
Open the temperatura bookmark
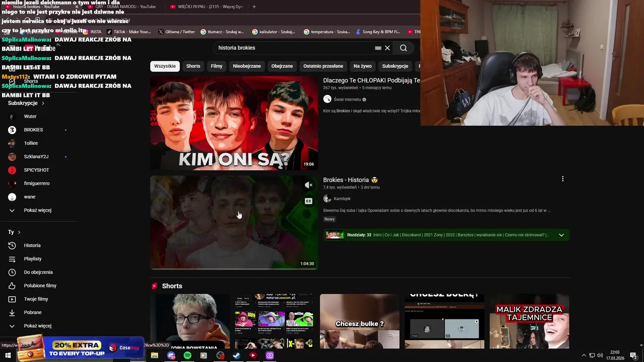click(x=327, y=32)
